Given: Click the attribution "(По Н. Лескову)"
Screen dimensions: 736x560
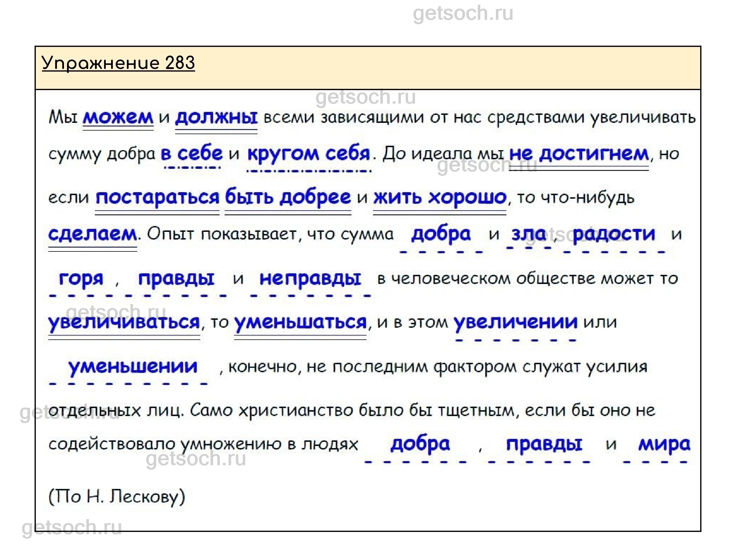Looking at the screenshot, I should click(117, 497).
